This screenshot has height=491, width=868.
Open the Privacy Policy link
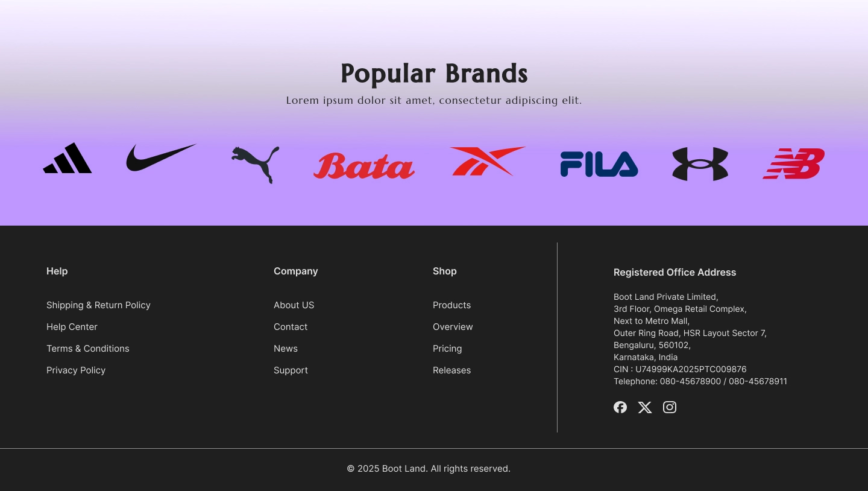[x=76, y=370]
